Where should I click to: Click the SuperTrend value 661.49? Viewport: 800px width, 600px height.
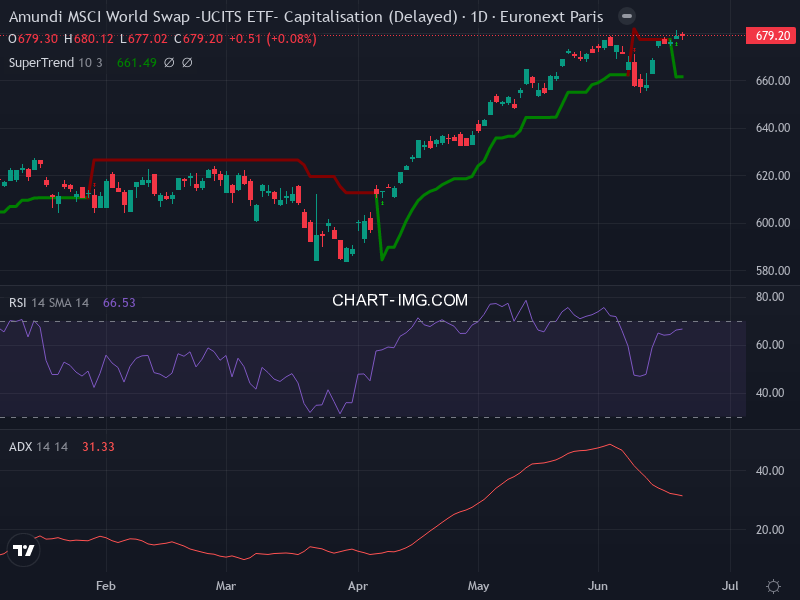click(137, 63)
